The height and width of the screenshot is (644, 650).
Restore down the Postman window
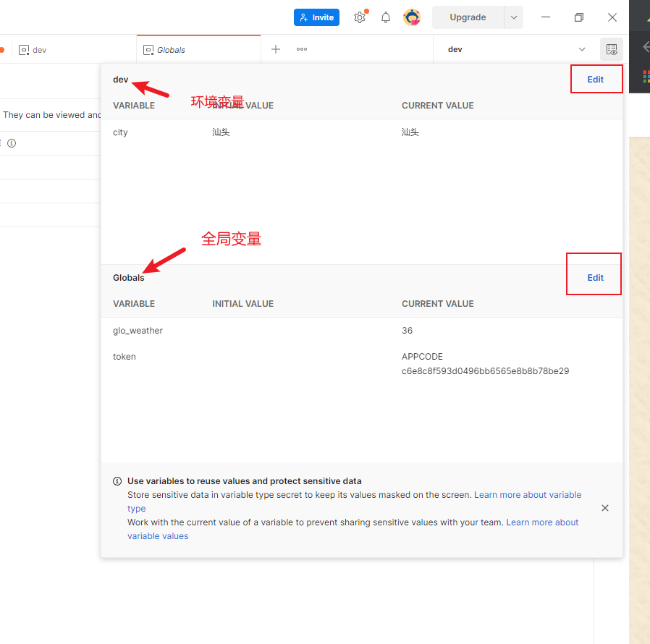click(578, 17)
